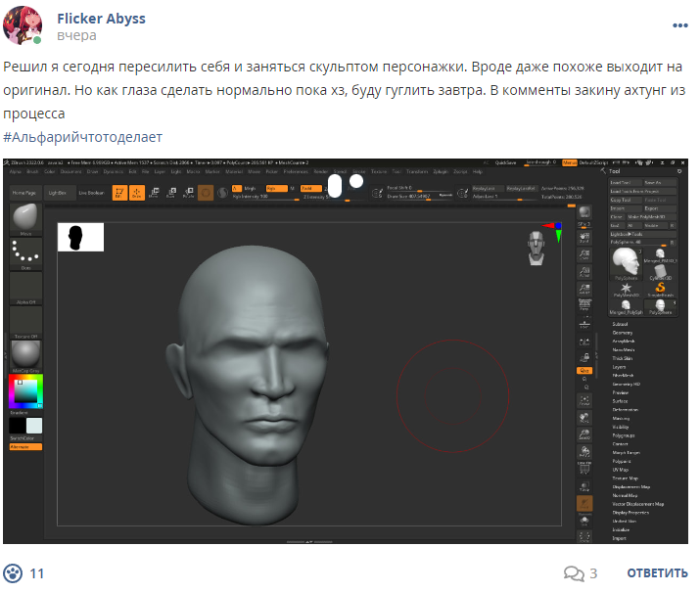This screenshot has height=593, width=700.
Task: Click the AAHalf icon on right shelf
Action: (x=584, y=289)
